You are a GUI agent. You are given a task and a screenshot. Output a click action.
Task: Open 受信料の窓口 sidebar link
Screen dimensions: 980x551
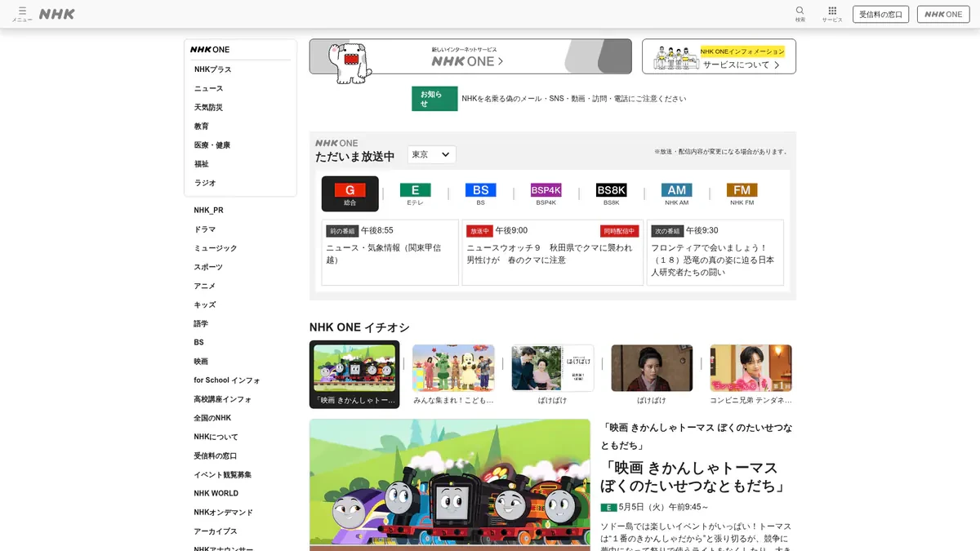coord(216,455)
